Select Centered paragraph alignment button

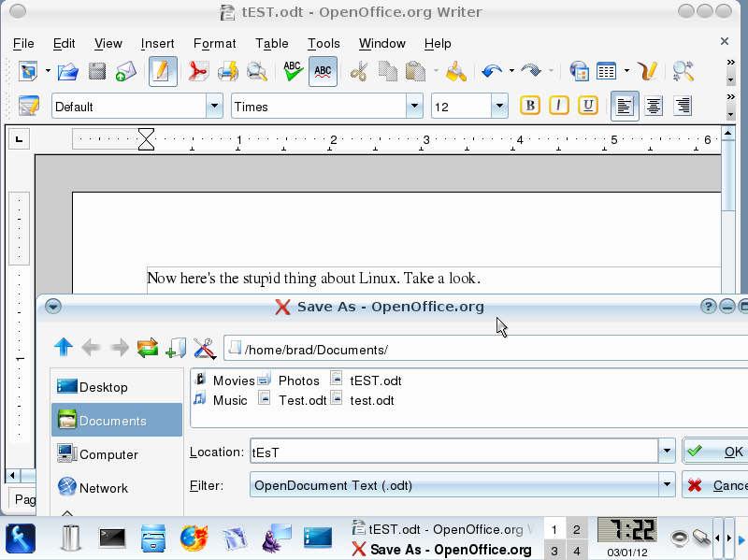[x=654, y=106]
